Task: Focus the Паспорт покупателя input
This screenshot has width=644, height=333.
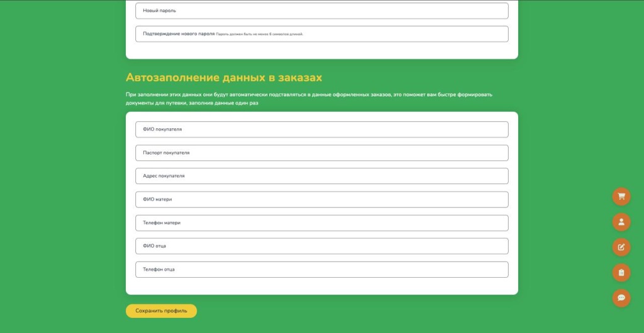Action: [x=321, y=153]
